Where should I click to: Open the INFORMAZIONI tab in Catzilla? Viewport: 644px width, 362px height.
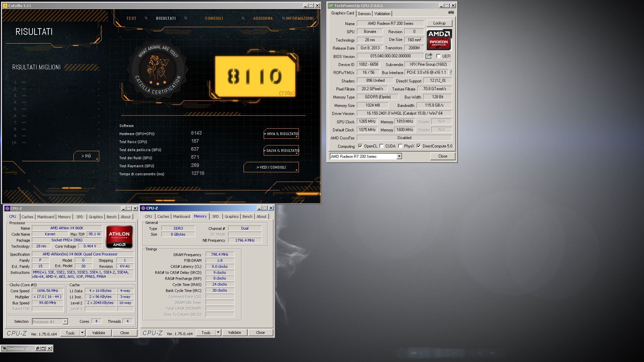[300, 18]
